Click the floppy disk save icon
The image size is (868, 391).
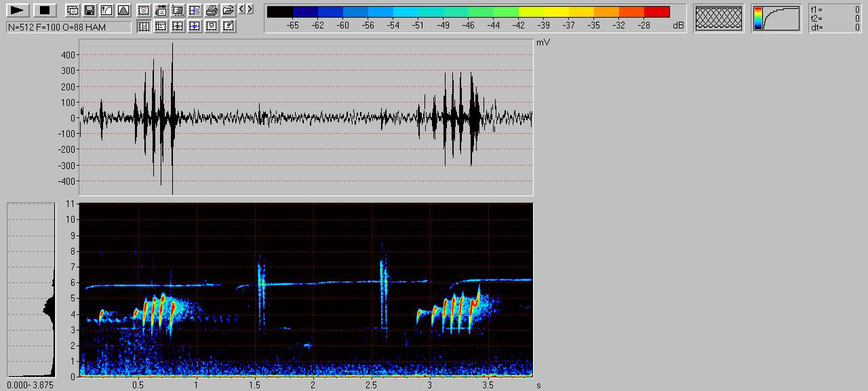[x=89, y=10]
